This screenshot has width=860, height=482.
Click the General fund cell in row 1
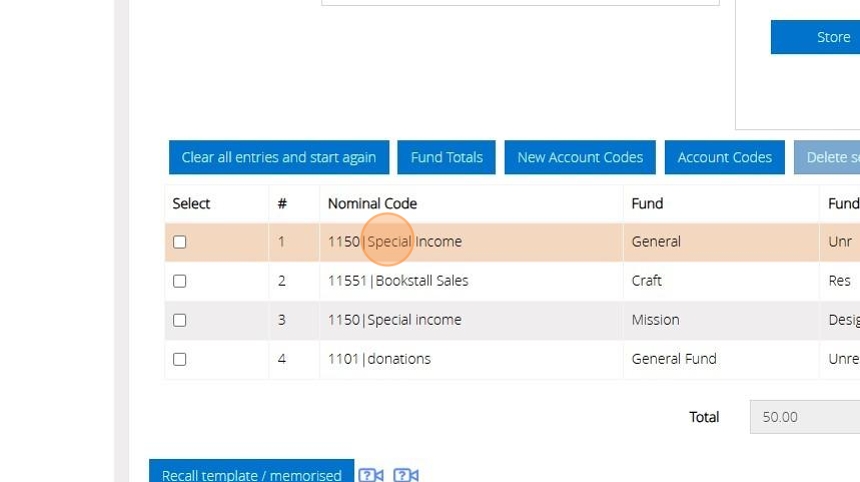[x=721, y=242]
